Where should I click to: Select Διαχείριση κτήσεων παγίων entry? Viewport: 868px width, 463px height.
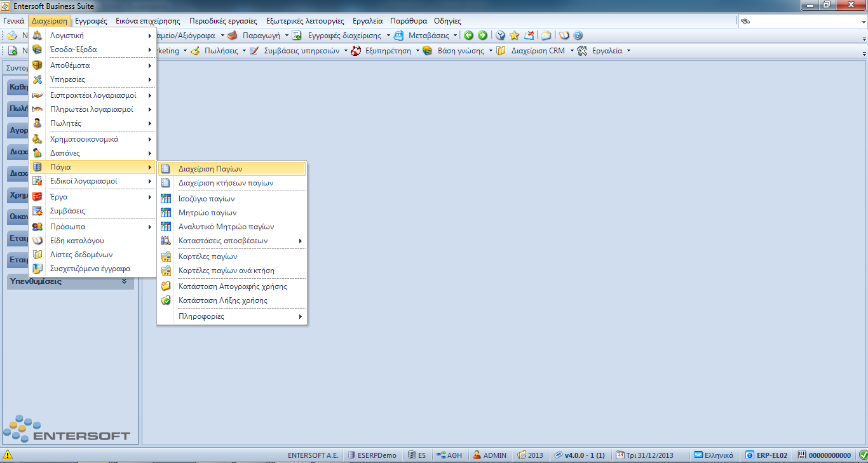tap(232, 183)
